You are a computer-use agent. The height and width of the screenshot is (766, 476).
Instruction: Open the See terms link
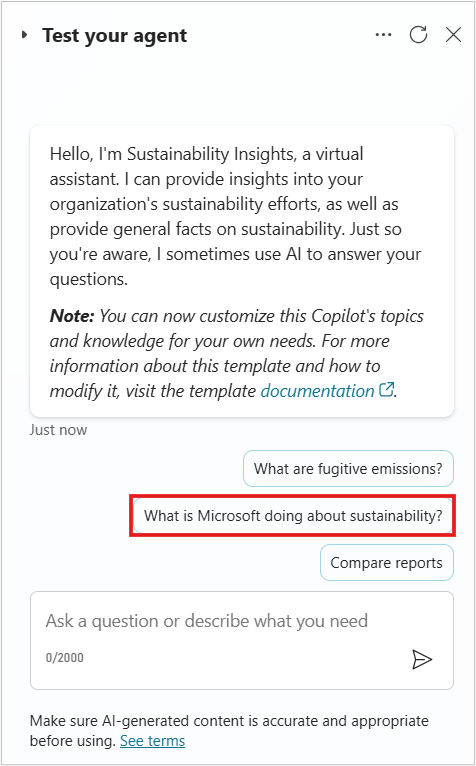click(x=152, y=741)
